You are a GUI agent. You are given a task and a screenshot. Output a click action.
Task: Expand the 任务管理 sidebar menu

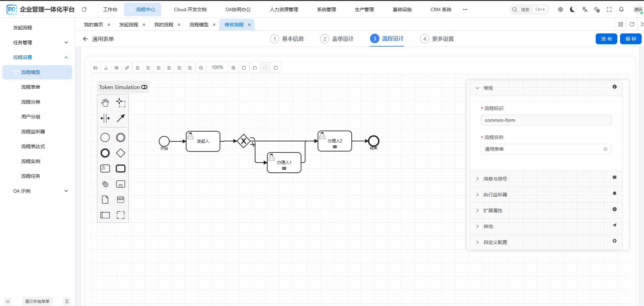tap(40, 43)
